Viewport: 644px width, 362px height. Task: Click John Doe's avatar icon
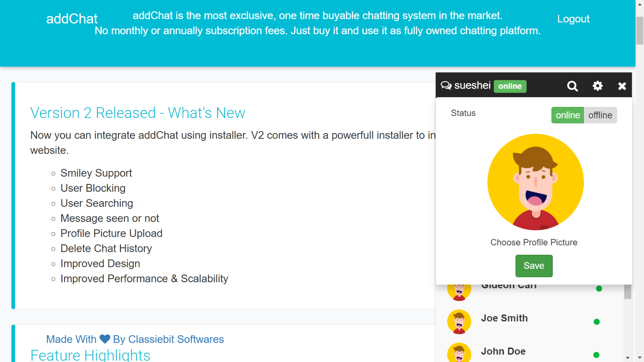coord(459,353)
